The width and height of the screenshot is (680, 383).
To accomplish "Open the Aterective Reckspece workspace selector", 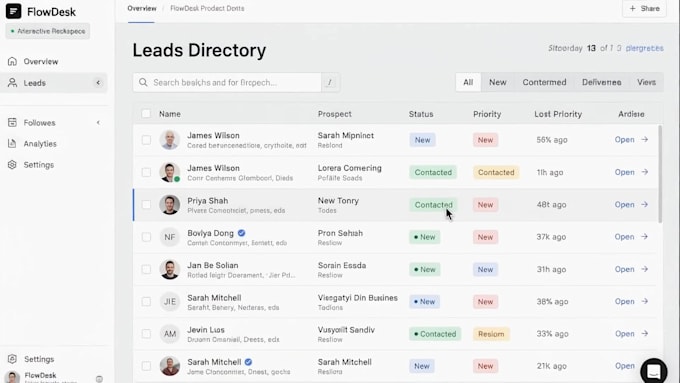I will [48, 31].
